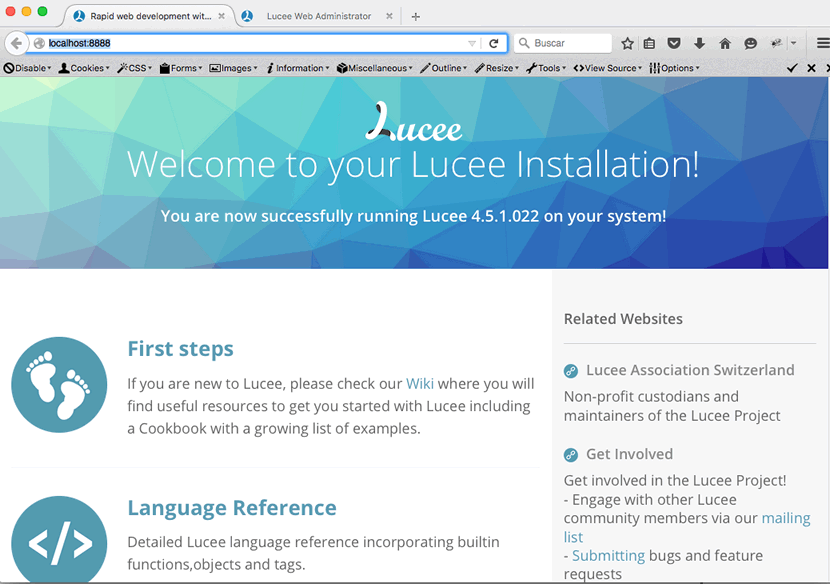Close the Lucee Web Administrator tab

click(389, 16)
